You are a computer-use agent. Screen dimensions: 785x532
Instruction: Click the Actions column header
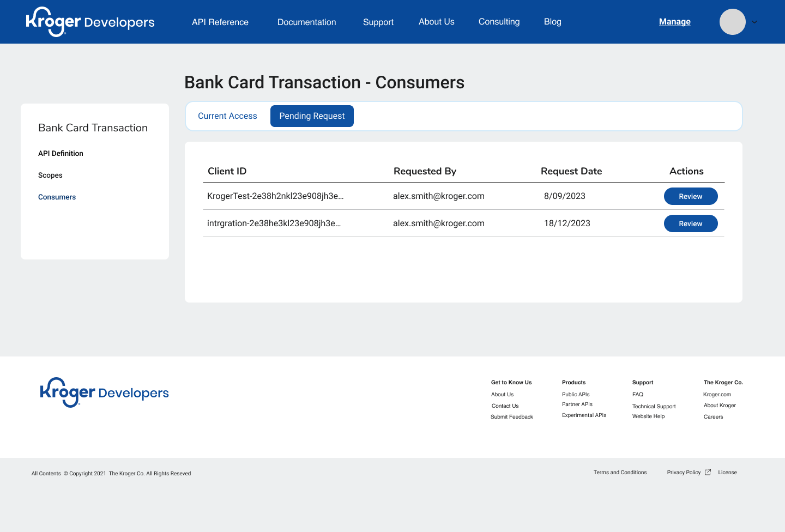(x=686, y=171)
